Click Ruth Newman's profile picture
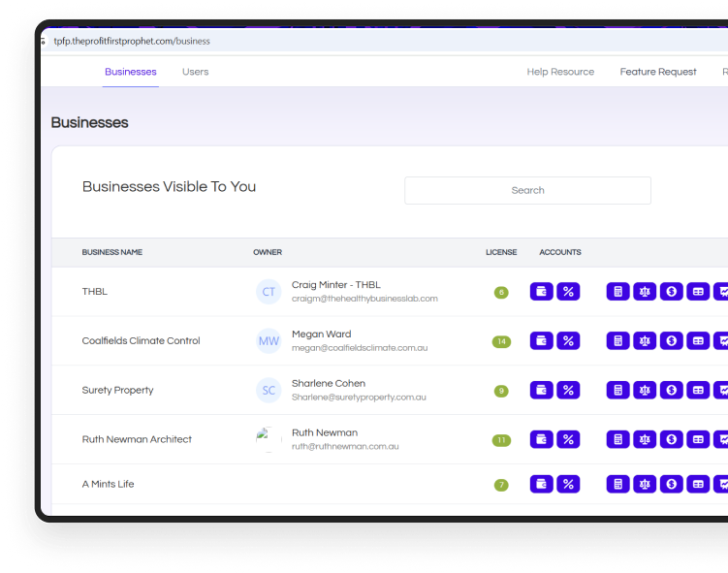This screenshot has height=573, width=728. point(269,439)
